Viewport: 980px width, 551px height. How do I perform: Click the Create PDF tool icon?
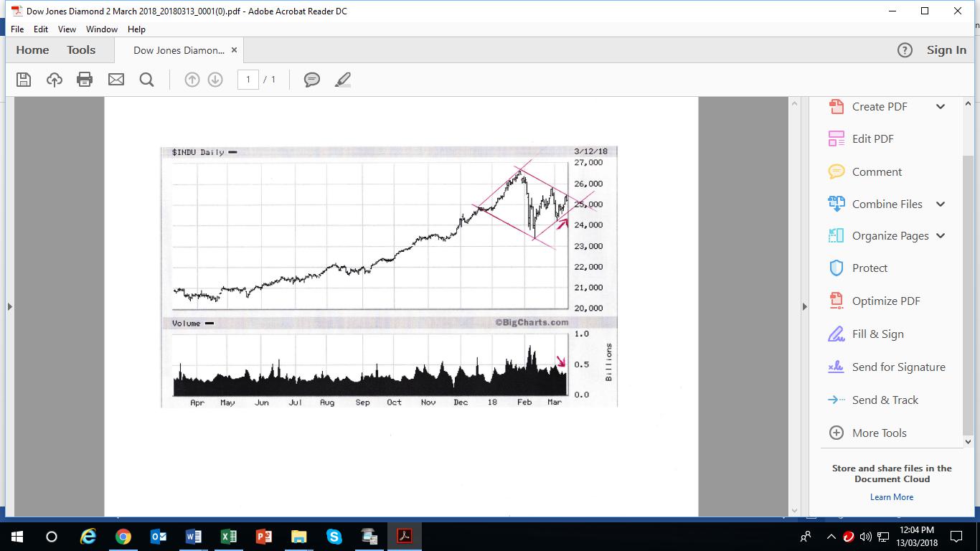(837, 106)
